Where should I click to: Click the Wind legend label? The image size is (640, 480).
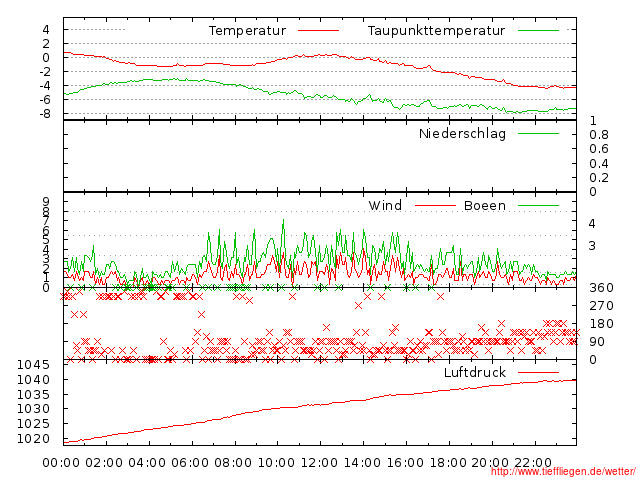385,205
